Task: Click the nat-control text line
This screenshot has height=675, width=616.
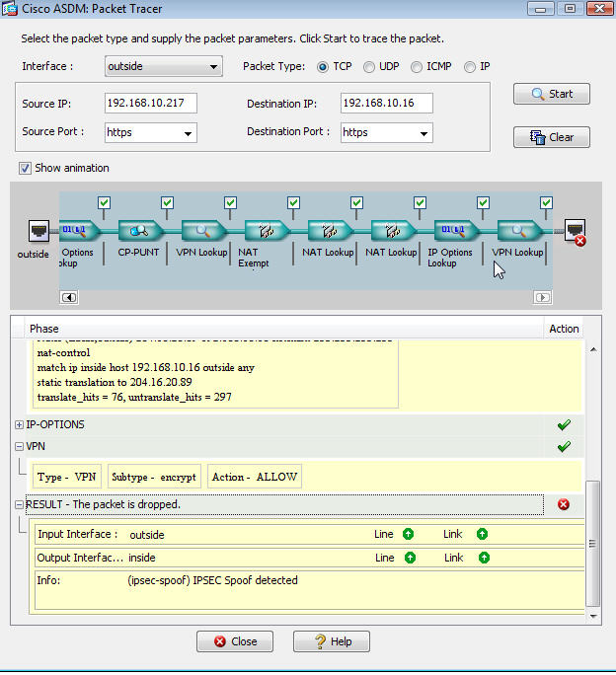Action: click(64, 353)
